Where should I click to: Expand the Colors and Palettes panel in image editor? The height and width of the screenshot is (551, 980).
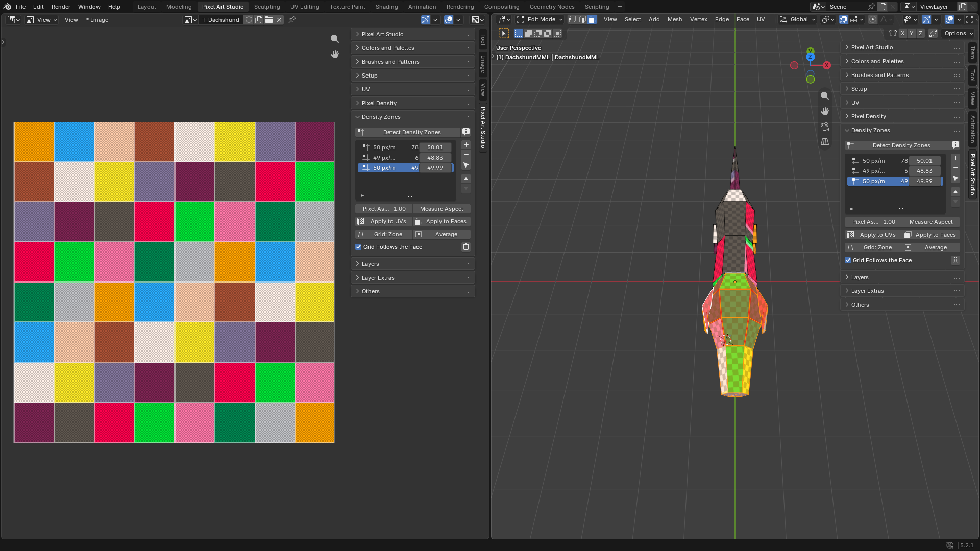[x=412, y=48]
